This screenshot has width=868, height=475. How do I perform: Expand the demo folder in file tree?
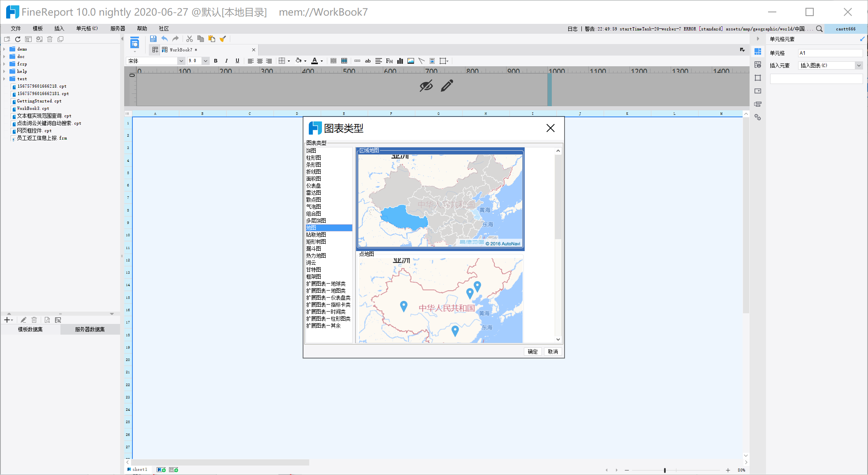click(4, 49)
